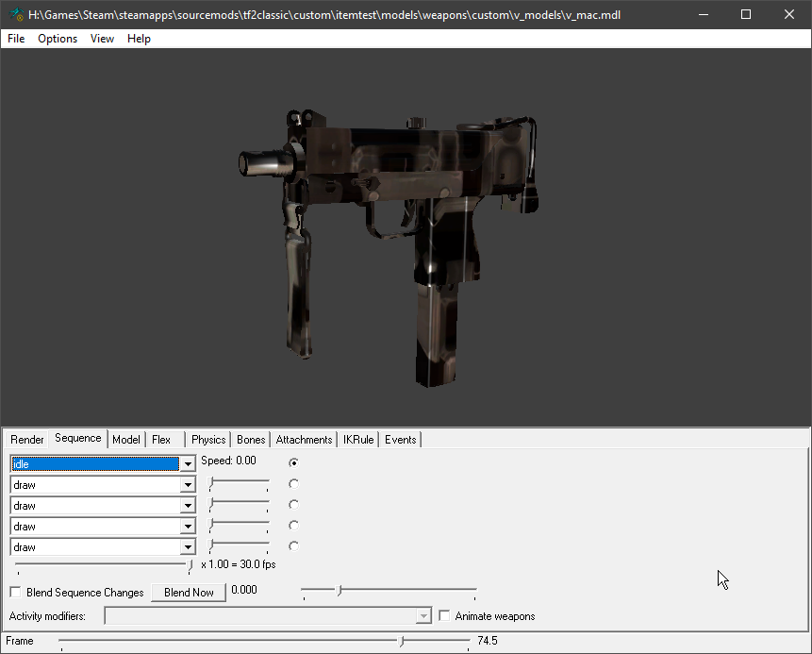Open the File menu
Image resolution: width=812 pixels, height=654 pixels.
tap(16, 39)
